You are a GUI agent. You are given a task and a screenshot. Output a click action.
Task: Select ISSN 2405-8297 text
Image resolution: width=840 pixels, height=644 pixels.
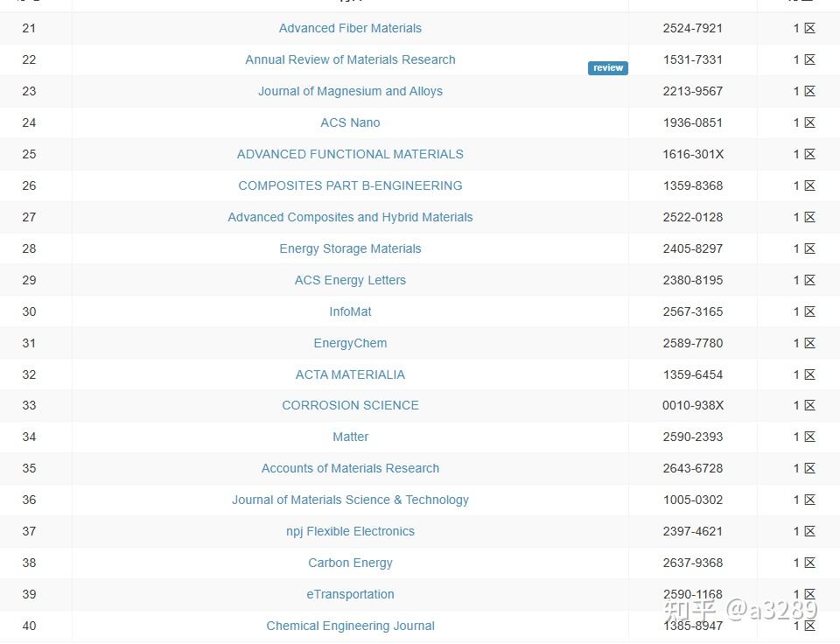pyautogui.click(x=693, y=248)
